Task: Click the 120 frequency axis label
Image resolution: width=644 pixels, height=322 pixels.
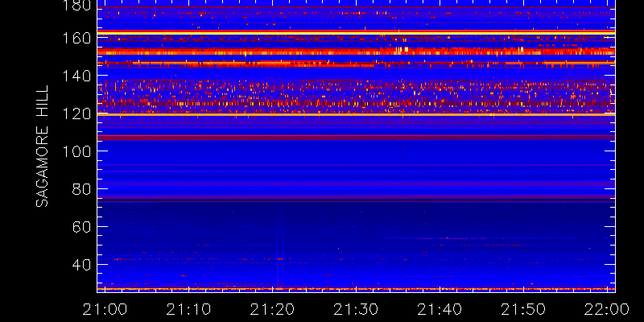Action: (x=76, y=114)
